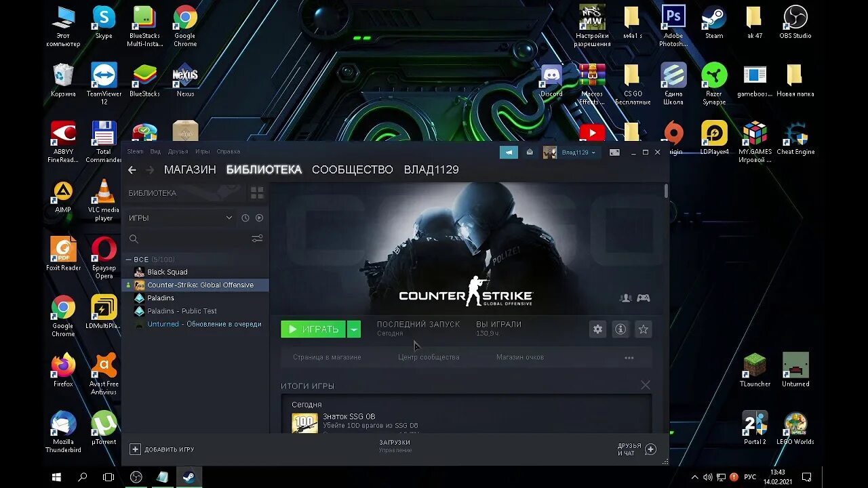Open CS:GO game info icon
This screenshot has height=488, width=868.
pyautogui.click(x=620, y=329)
